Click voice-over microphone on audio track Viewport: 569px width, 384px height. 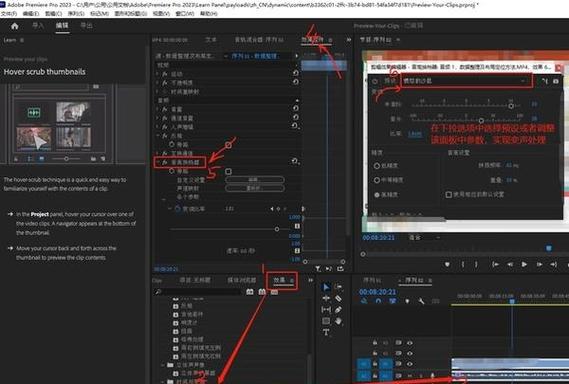click(432, 376)
